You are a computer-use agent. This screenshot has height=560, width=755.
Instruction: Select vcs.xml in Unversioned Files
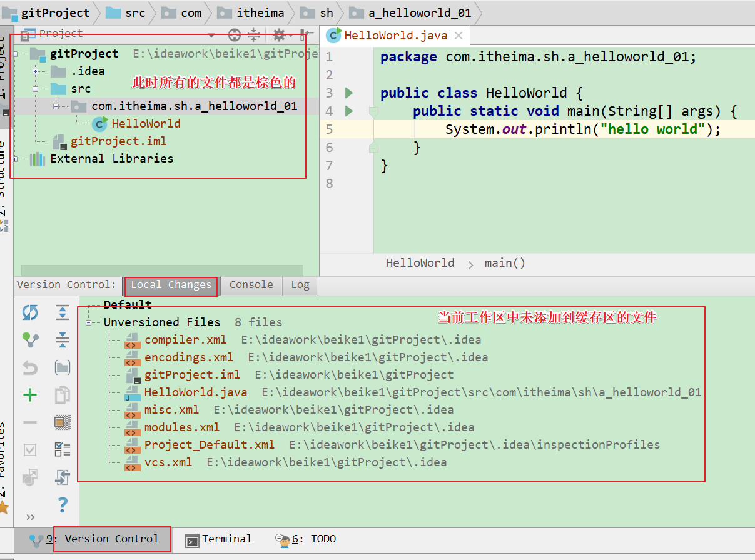(168, 462)
